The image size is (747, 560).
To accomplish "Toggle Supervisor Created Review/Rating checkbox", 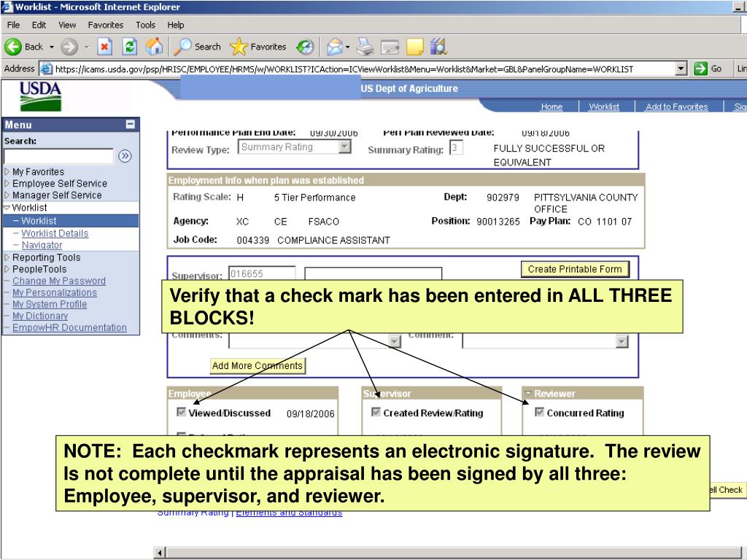I will (x=376, y=412).
